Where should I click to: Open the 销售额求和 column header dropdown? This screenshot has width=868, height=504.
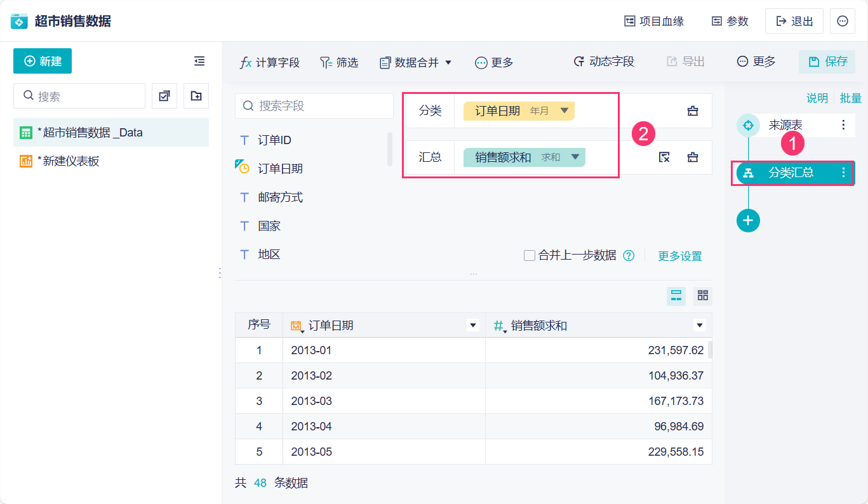pos(700,326)
